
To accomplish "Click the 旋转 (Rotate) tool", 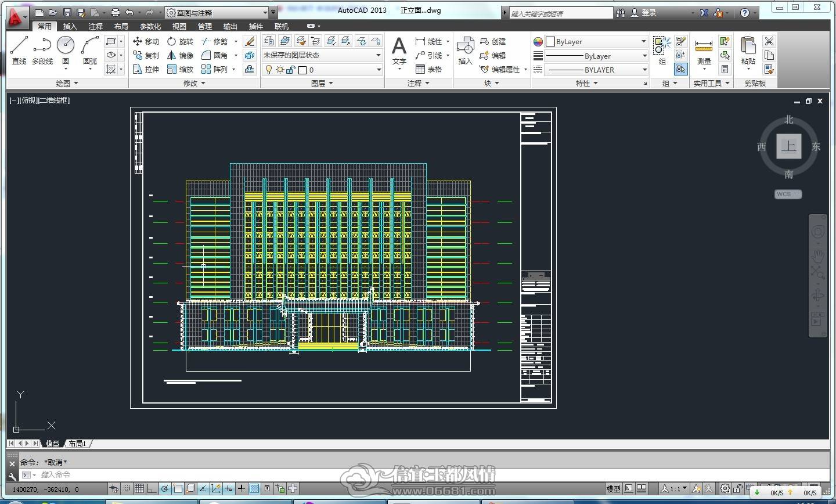I will (x=180, y=41).
